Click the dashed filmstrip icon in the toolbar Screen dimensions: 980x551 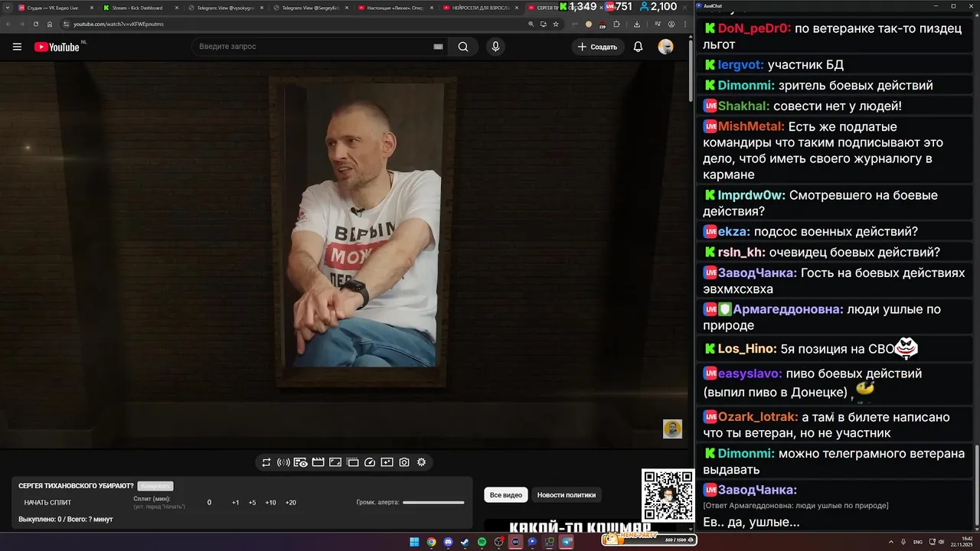coord(352,462)
